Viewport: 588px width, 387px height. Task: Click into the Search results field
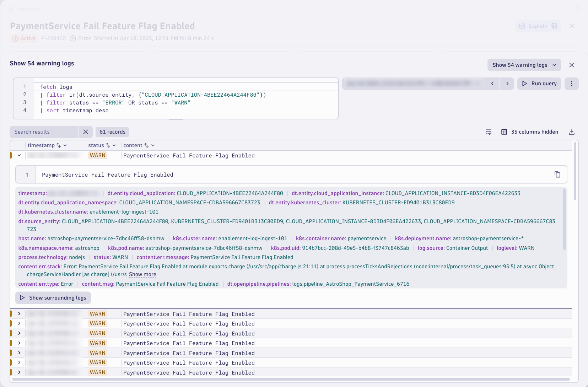click(x=44, y=132)
